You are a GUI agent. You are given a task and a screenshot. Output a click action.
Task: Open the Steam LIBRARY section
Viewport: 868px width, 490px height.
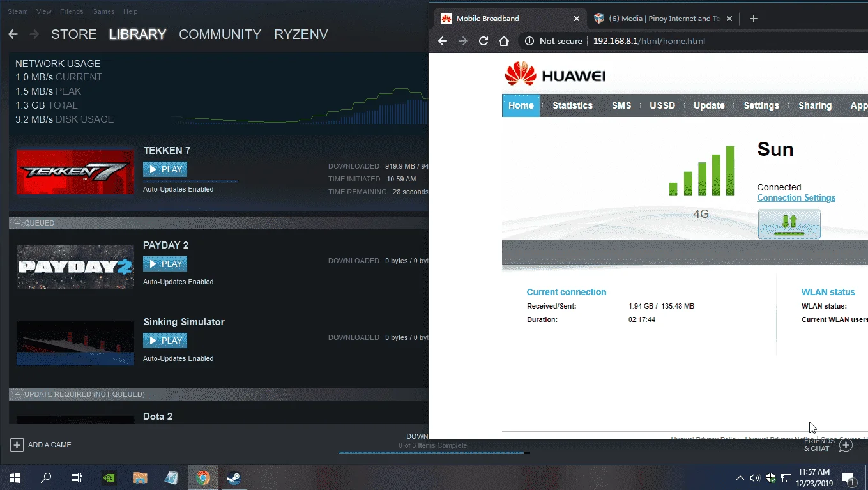(x=138, y=34)
